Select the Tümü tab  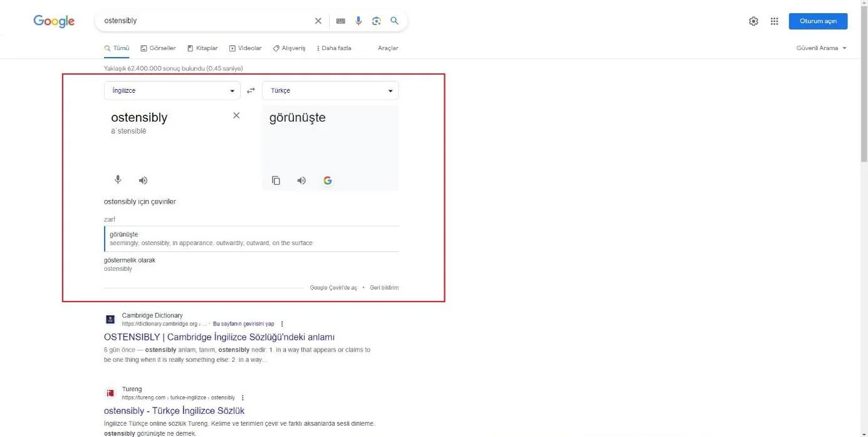pos(117,48)
